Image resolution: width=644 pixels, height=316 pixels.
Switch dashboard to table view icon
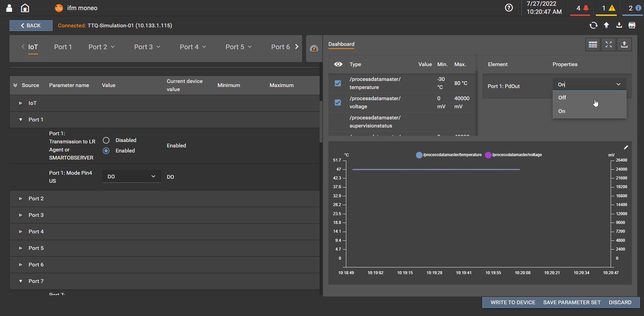(593, 45)
